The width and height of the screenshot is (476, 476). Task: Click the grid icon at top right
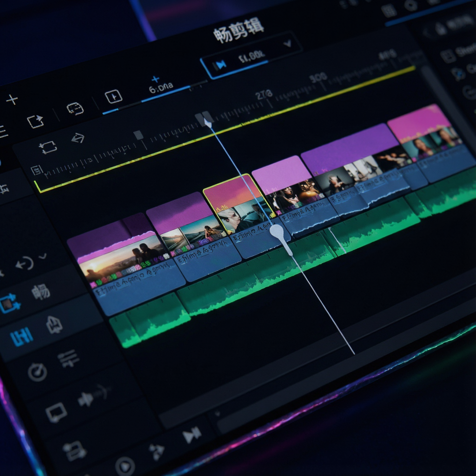click(x=389, y=11)
